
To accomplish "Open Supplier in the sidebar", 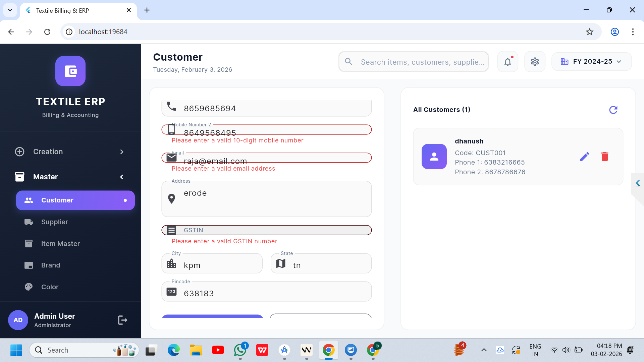I will point(54,222).
